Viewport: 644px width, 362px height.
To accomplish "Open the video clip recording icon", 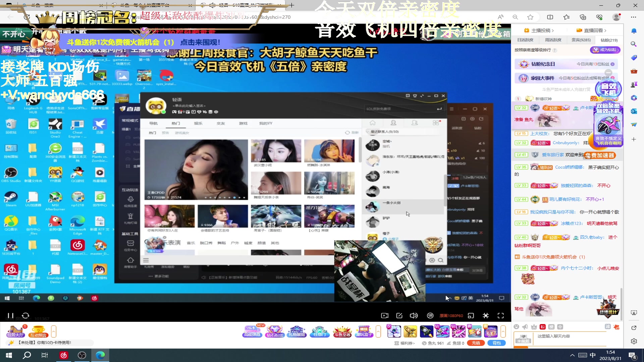I will [385, 315].
